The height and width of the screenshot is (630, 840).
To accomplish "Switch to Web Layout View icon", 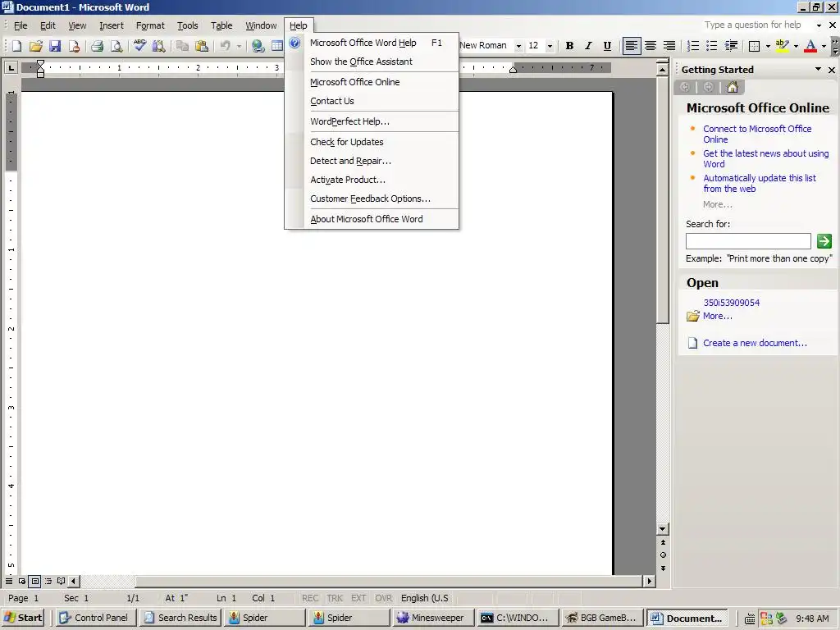I will 22,581.
